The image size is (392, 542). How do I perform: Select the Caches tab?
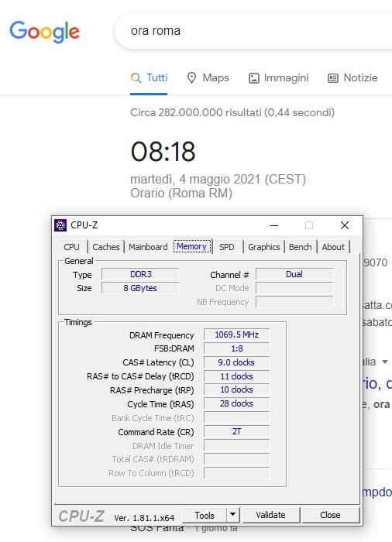coord(106,247)
